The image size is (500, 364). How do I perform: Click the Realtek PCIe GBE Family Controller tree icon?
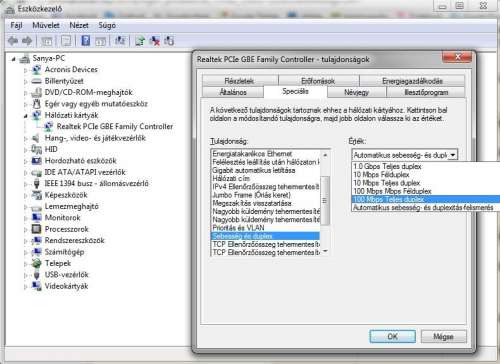49,127
